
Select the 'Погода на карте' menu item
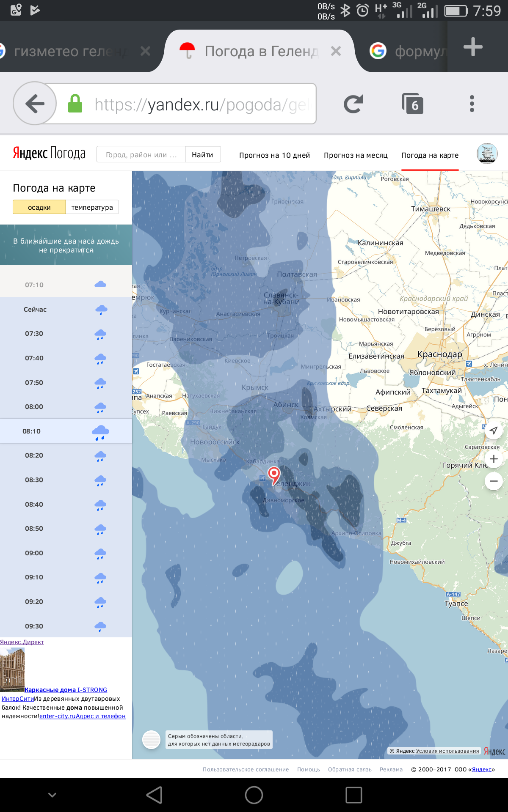[430, 155]
